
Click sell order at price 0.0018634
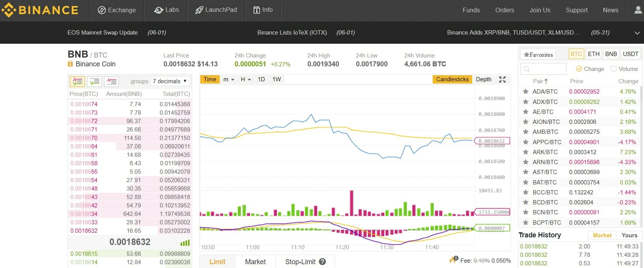[x=130, y=214]
